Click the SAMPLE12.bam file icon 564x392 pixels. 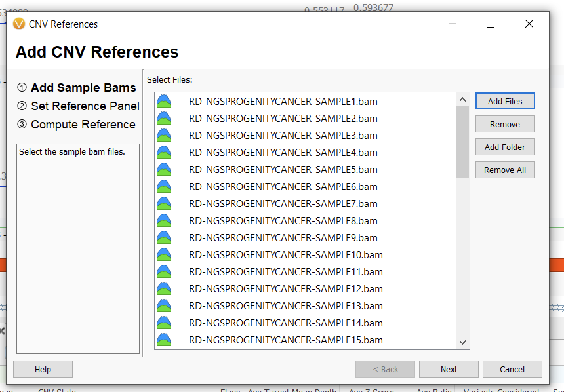click(x=163, y=289)
